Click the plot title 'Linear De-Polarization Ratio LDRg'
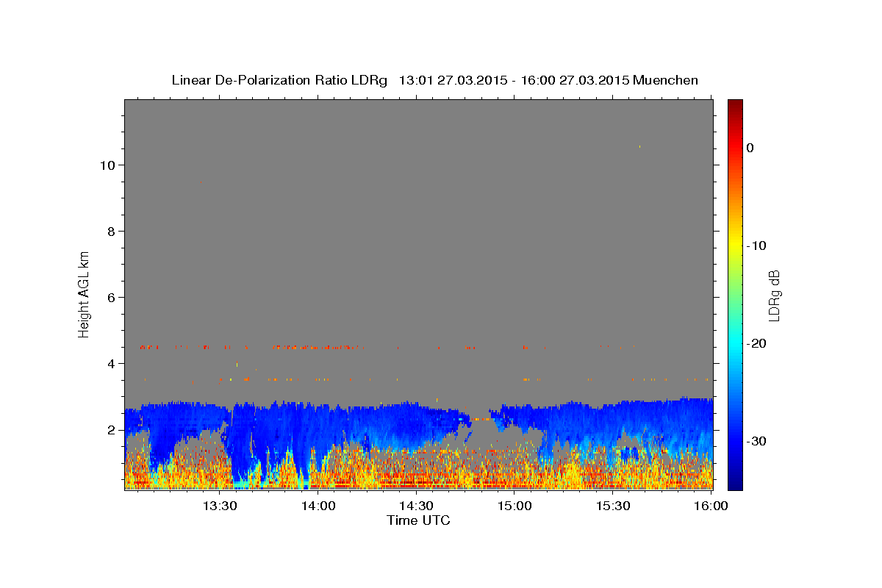The image size is (882, 588). pyautogui.click(x=279, y=80)
